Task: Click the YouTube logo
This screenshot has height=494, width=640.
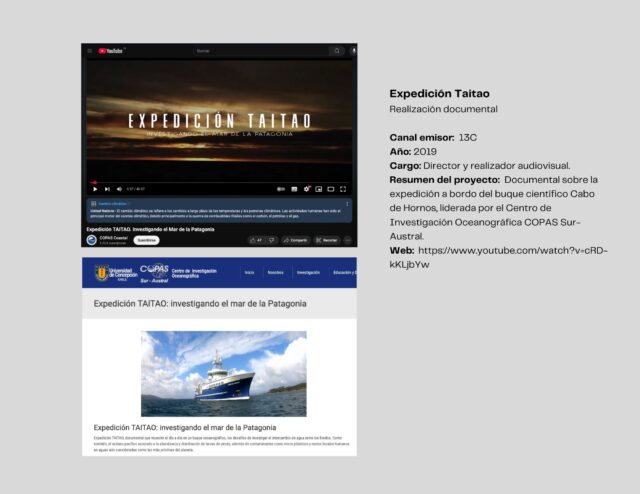Action: (x=108, y=50)
